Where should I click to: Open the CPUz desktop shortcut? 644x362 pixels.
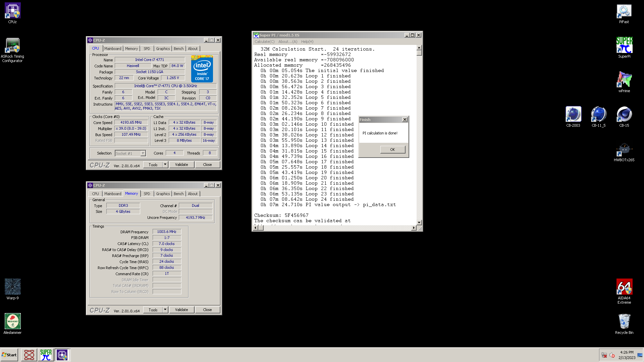[x=12, y=13]
